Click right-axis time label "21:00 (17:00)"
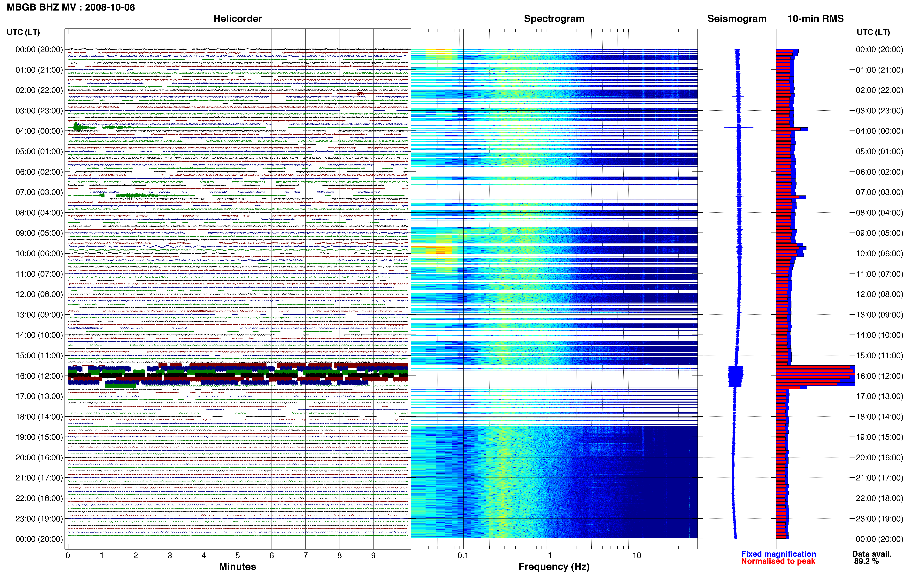The height and width of the screenshot is (578, 924). point(880,478)
